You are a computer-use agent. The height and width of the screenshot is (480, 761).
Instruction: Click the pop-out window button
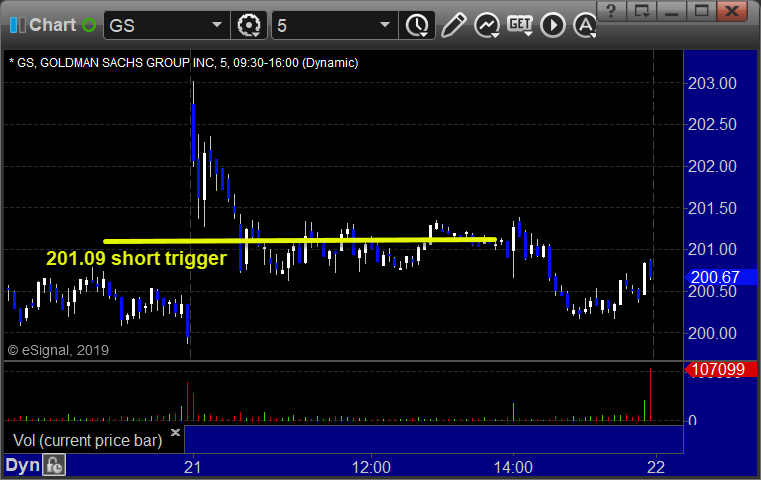tap(641, 11)
